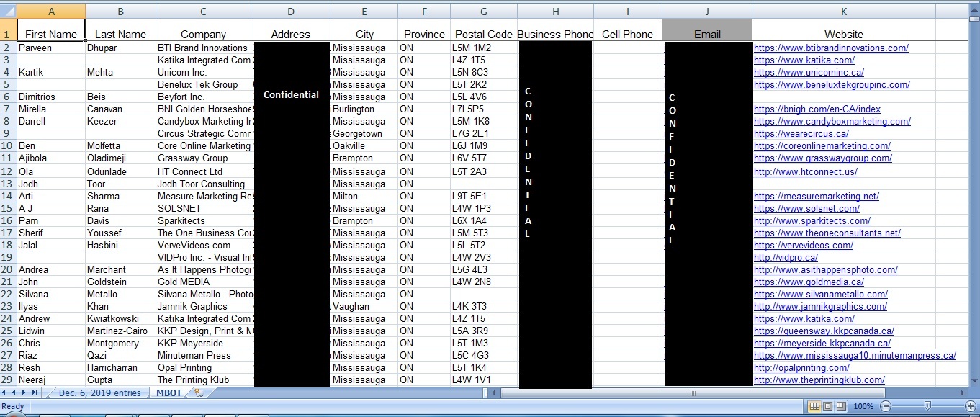This screenshot has height=417, width=980.
Task: Open candyboxmarketing.com link
Action: click(832, 122)
